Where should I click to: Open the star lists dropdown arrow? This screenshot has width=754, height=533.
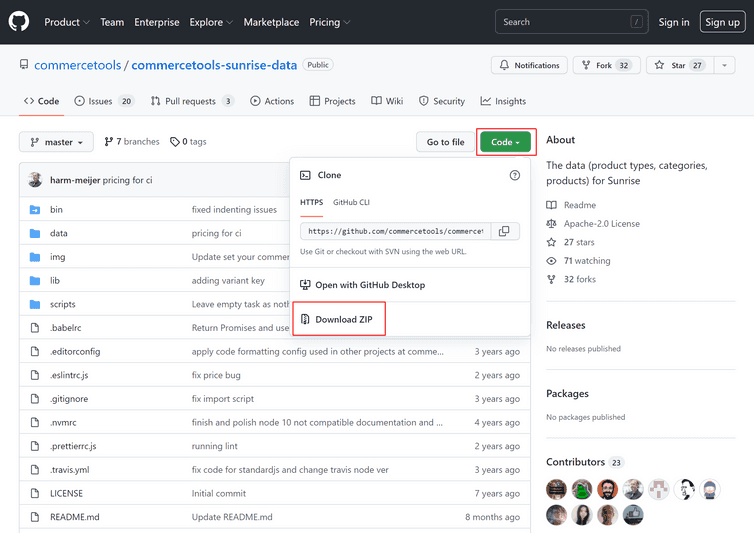pyautogui.click(x=725, y=65)
